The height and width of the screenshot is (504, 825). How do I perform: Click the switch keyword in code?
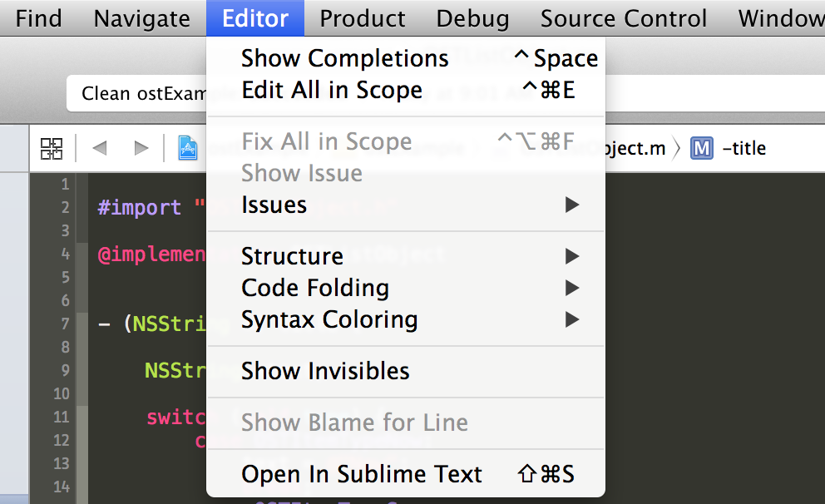tap(176, 418)
